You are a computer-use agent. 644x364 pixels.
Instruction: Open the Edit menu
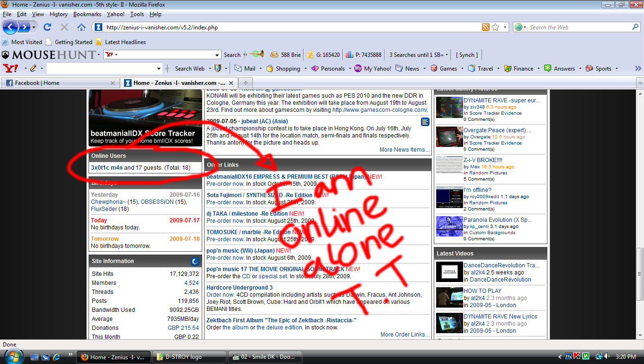(x=22, y=14)
